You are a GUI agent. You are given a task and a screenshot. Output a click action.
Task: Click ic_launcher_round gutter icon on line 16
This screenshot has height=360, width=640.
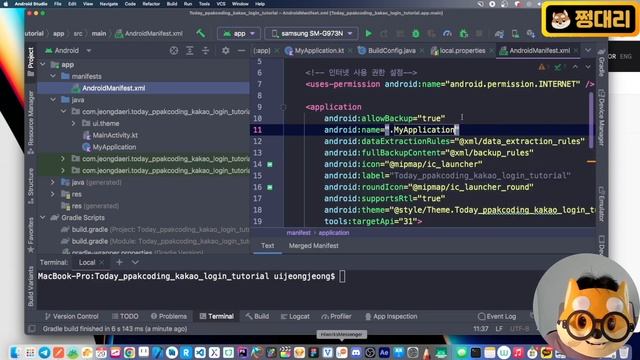point(270,187)
